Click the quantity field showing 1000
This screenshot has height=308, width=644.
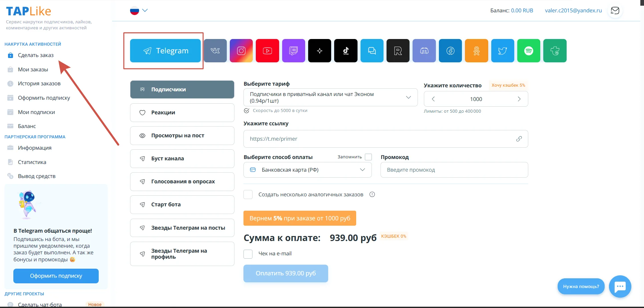click(x=476, y=99)
